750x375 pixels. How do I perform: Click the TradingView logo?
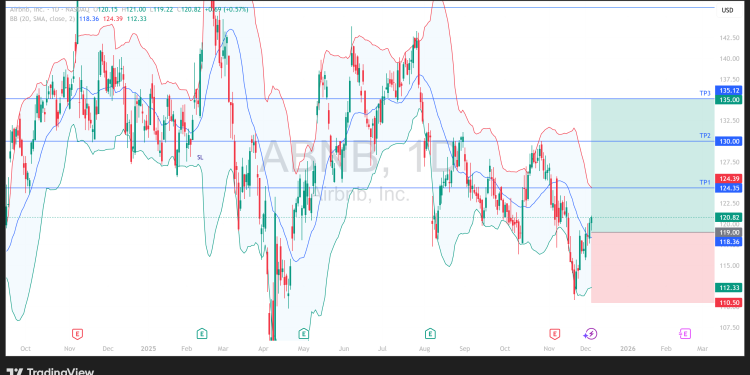point(51,372)
